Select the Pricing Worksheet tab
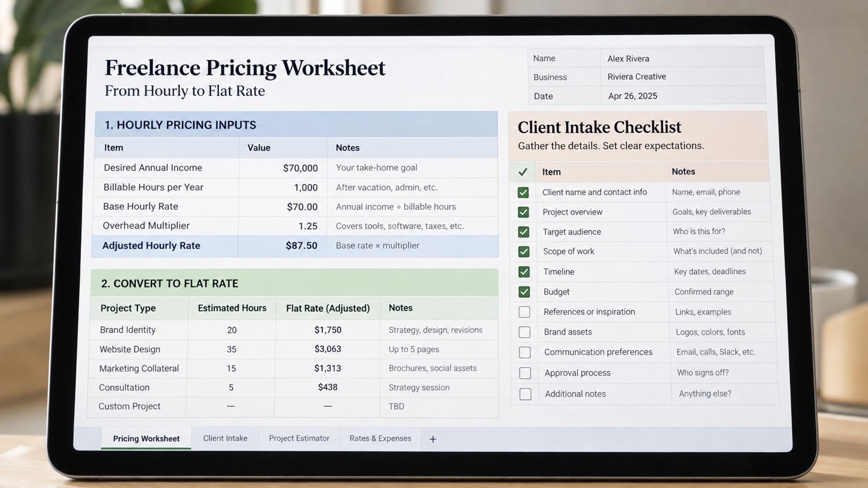Screen dimensions: 868x488 tap(146, 439)
